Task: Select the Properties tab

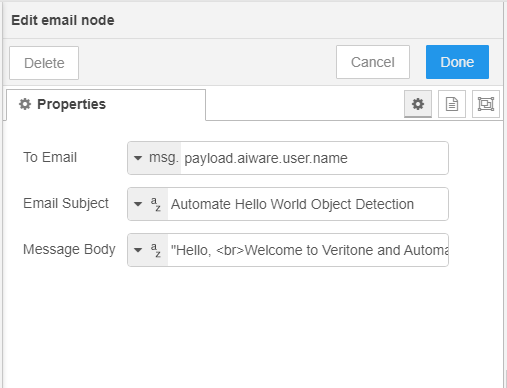Action: click(x=106, y=105)
